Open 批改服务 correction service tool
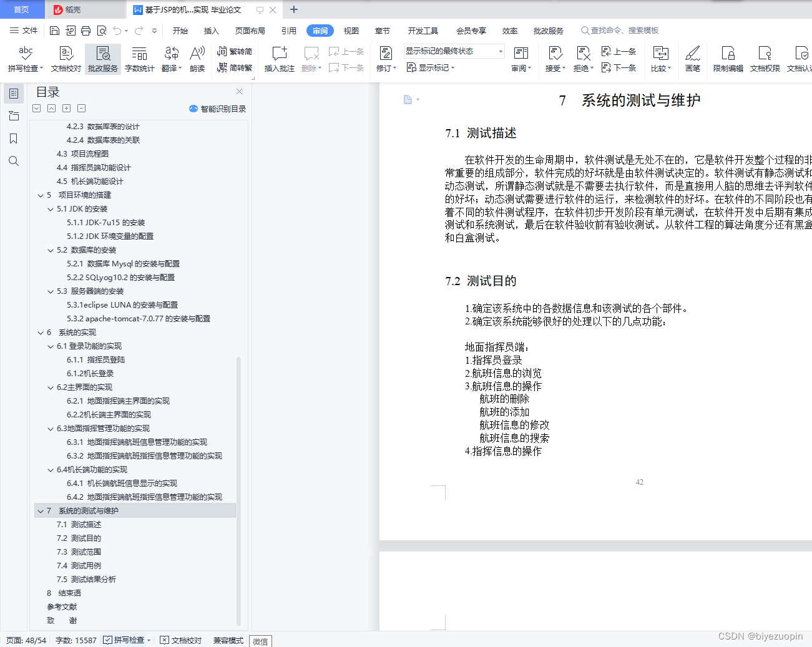This screenshot has height=647, width=812. click(x=103, y=59)
